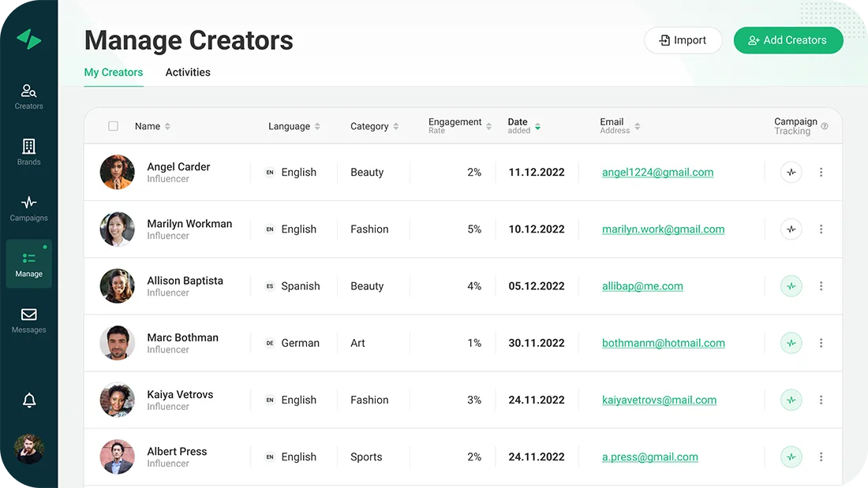Open Messages envelope in sidebar

click(x=28, y=320)
